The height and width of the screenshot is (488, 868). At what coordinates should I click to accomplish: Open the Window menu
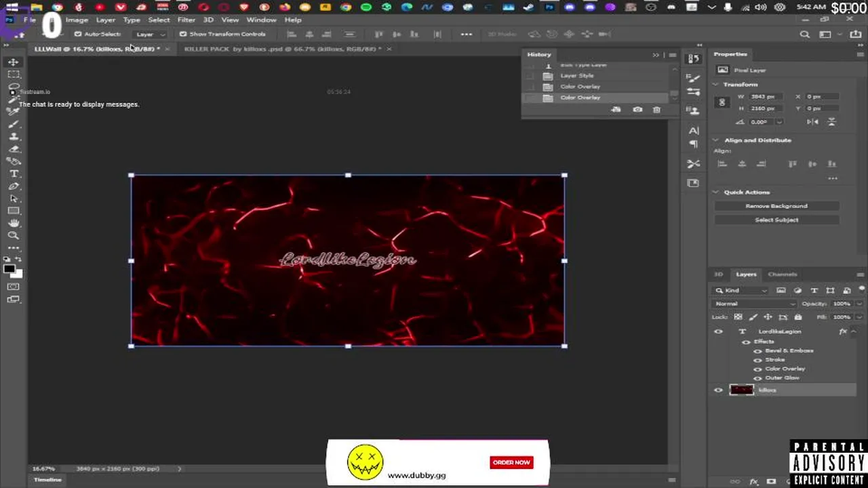261,20
